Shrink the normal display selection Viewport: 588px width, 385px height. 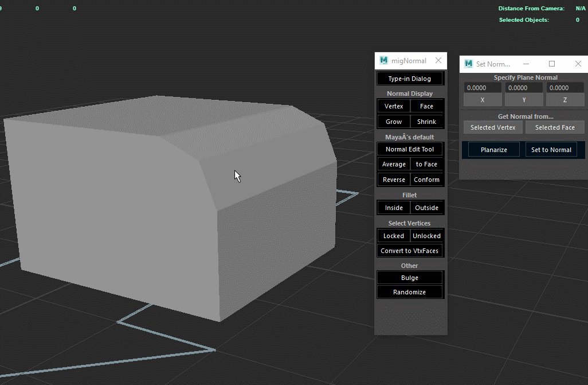pyautogui.click(x=426, y=121)
